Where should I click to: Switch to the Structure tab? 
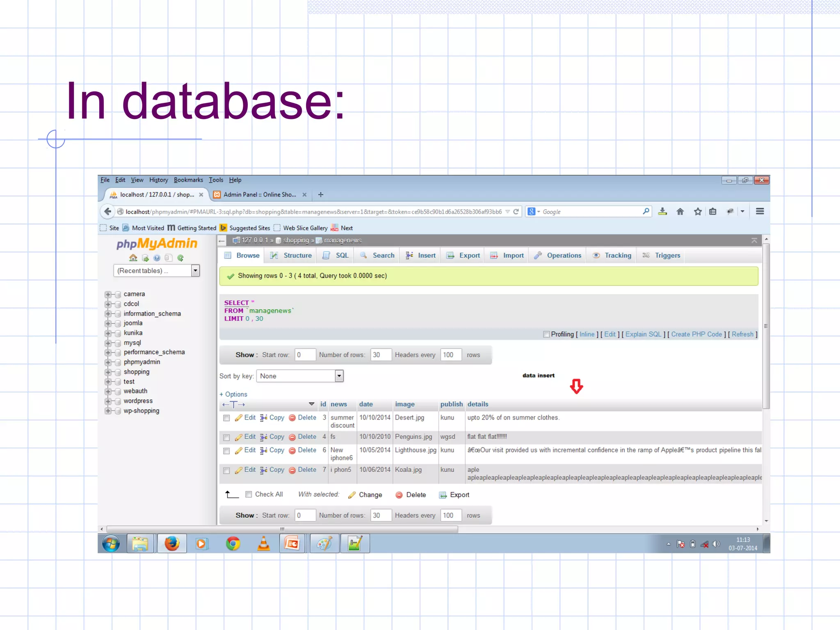(x=291, y=255)
